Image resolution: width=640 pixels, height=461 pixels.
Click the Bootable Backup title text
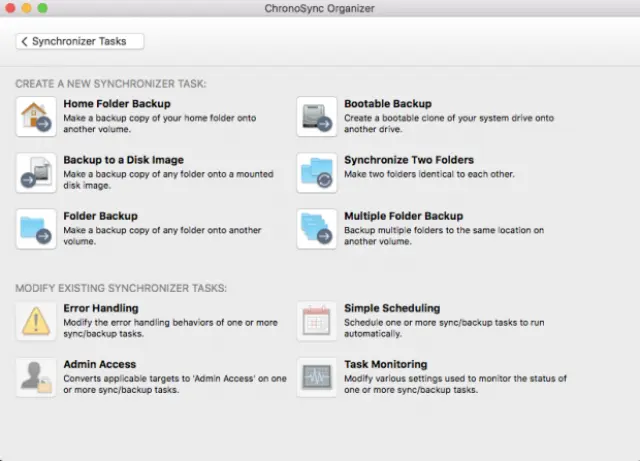point(388,104)
